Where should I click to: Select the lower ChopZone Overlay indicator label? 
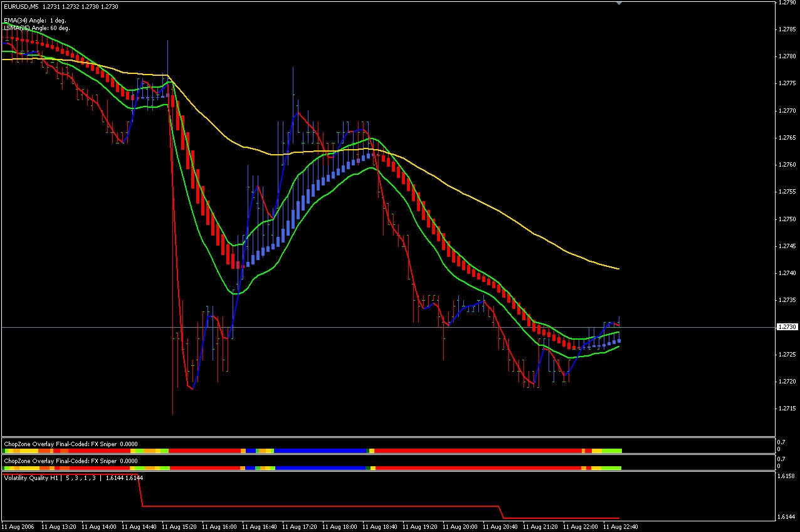click(x=70, y=461)
